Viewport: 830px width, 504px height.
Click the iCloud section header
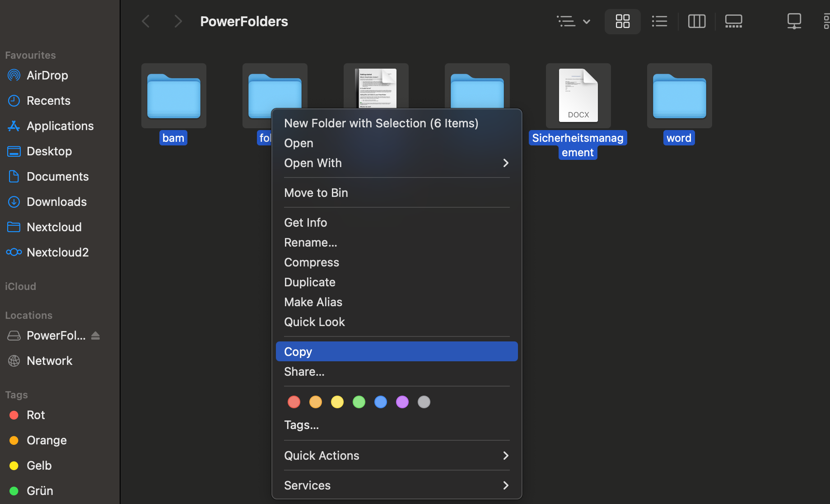(x=21, y=286)
